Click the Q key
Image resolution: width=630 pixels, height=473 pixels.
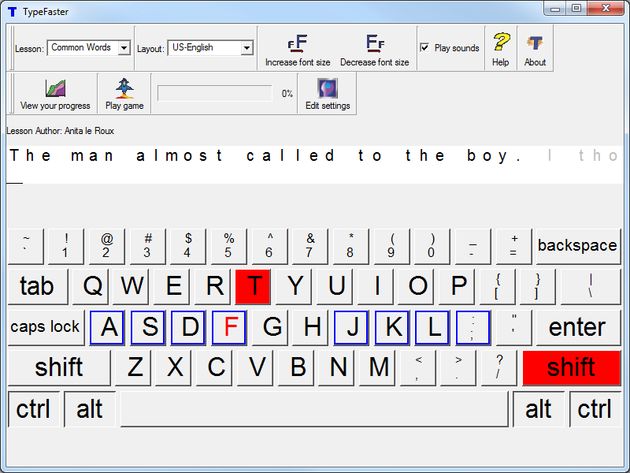[x=90, y=287]
